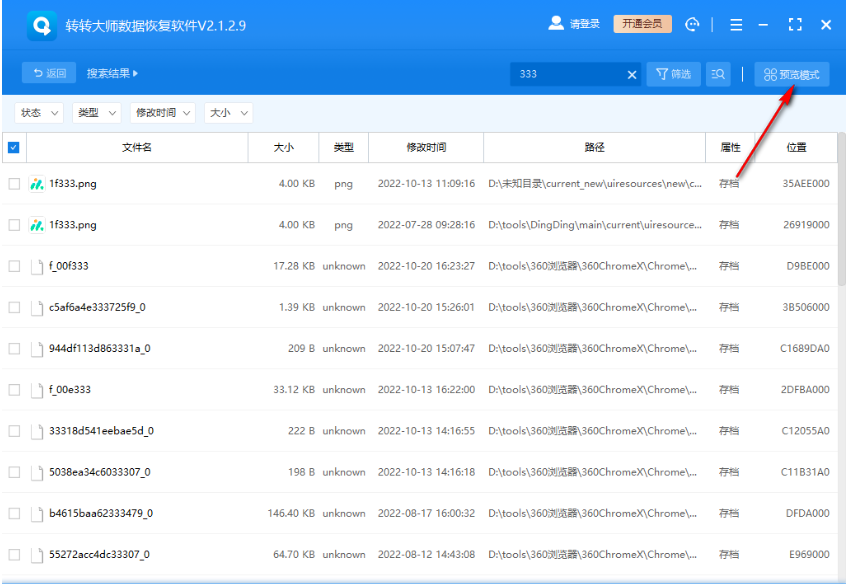
Task: Tick the checkbox for b4615baa62333479_0
Action: [x=14, y=513]
